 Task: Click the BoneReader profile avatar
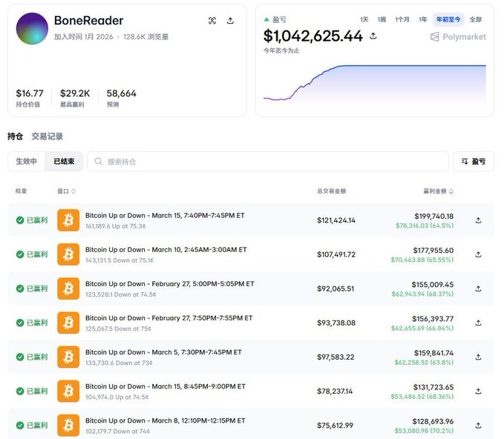click(x=32, y=29)
